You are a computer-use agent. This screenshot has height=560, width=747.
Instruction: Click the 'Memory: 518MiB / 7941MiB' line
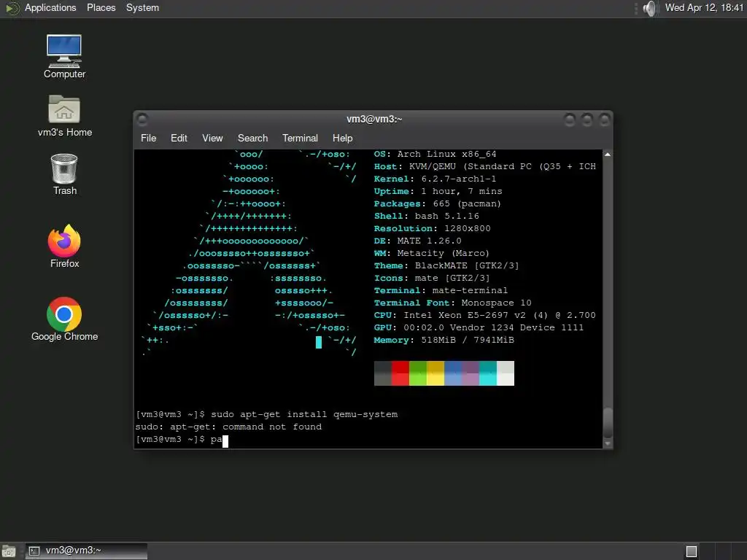(x=444, y=340)
